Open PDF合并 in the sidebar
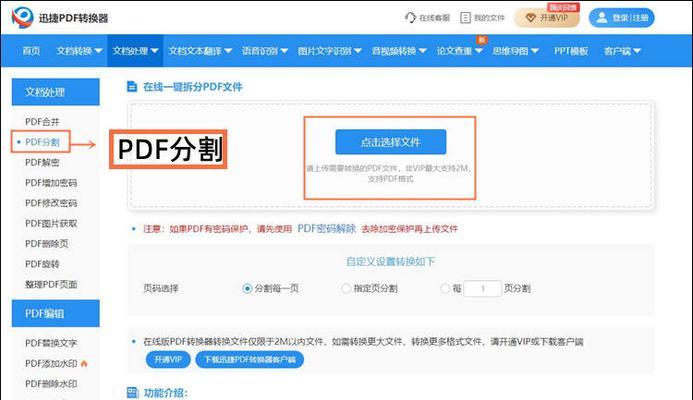The image size is (693, 400). [42, 122]
